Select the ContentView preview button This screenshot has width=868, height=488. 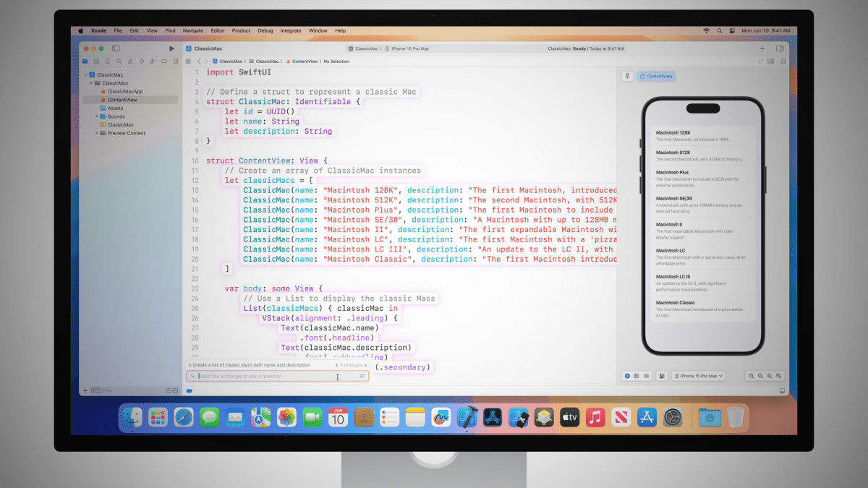point(656,76)
